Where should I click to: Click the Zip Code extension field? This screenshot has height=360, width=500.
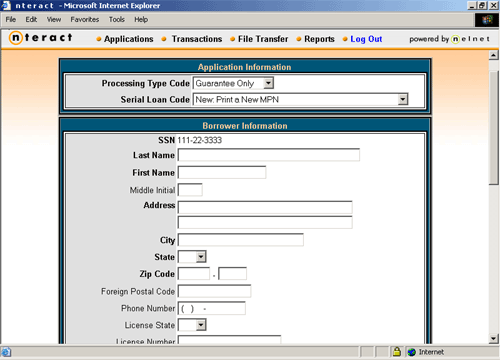click(233, 274)
